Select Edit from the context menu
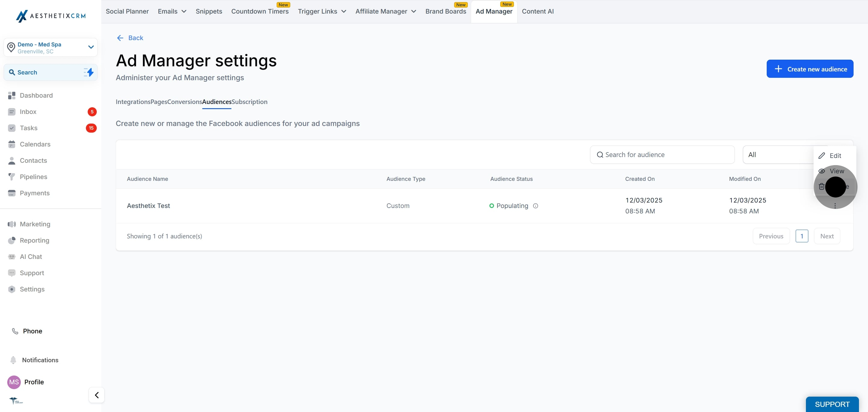 (835, 156)
